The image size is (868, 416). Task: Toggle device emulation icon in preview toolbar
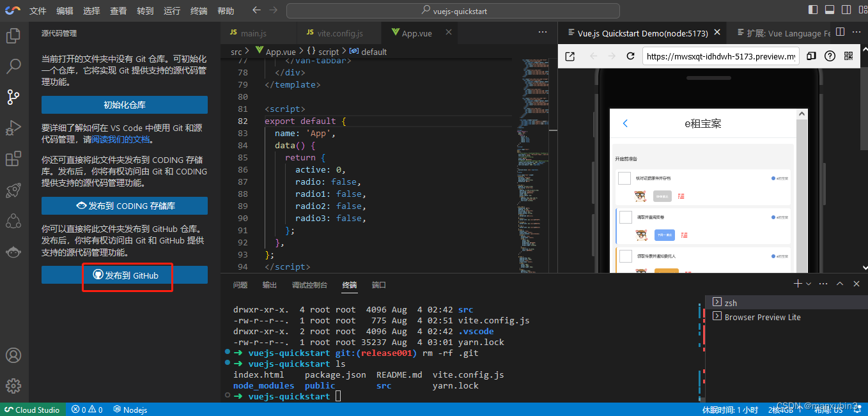click(811, 56)
